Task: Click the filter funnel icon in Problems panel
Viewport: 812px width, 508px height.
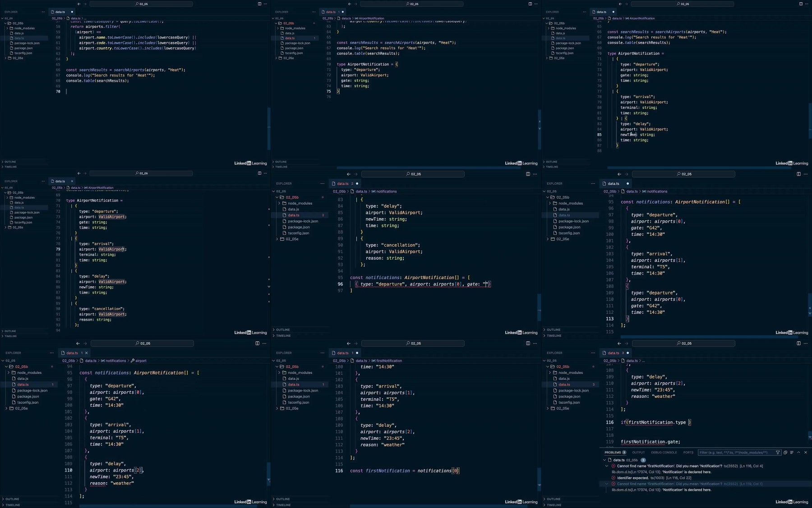Action: pyautogui.click(x=778, y=452)
